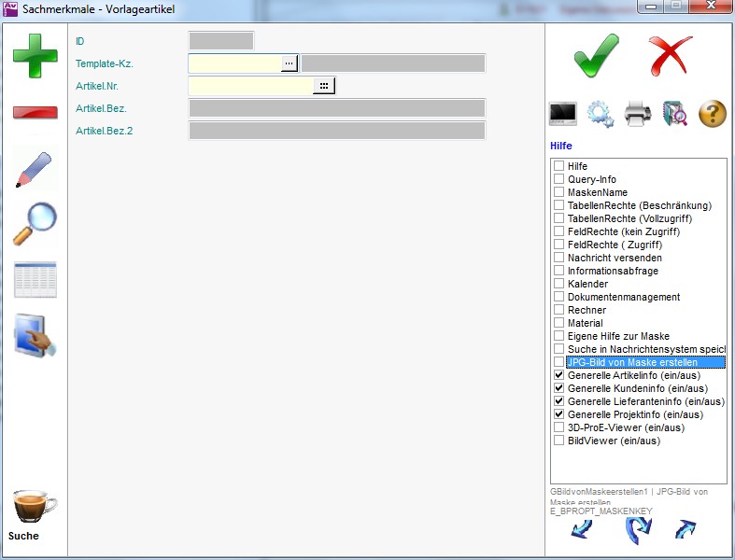Viewport: 735px width, 560px height.
Task: Cancel with the red X icon
Action: pos(670,56)
